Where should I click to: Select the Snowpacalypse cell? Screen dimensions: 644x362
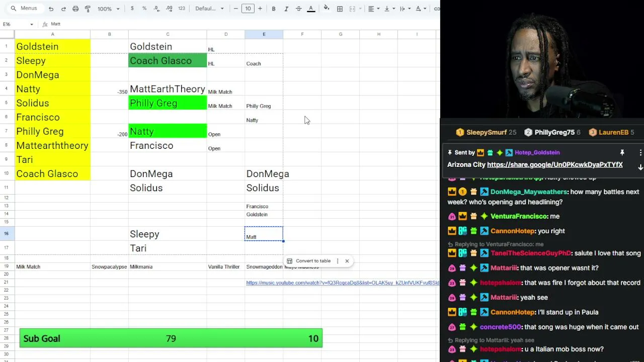(x=109, y=266)
